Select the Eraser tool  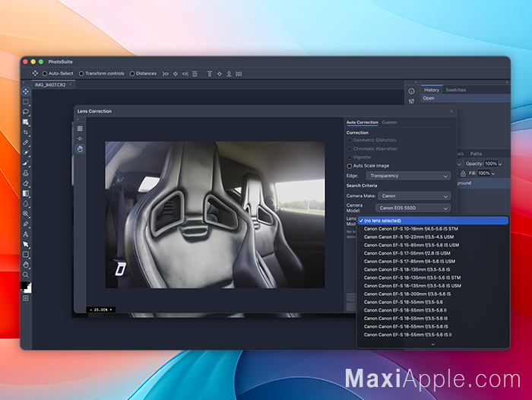tap(26, 183)
